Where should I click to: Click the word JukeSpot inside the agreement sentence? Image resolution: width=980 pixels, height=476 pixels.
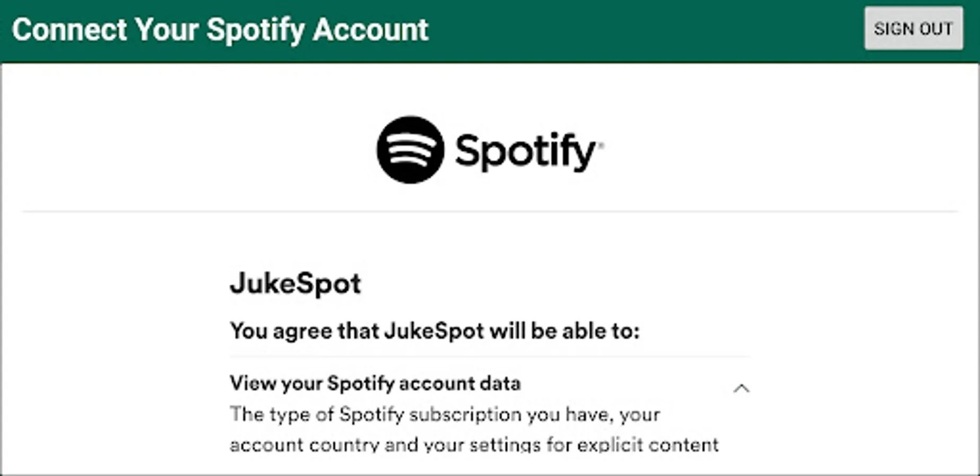click(x=434, y=331)
